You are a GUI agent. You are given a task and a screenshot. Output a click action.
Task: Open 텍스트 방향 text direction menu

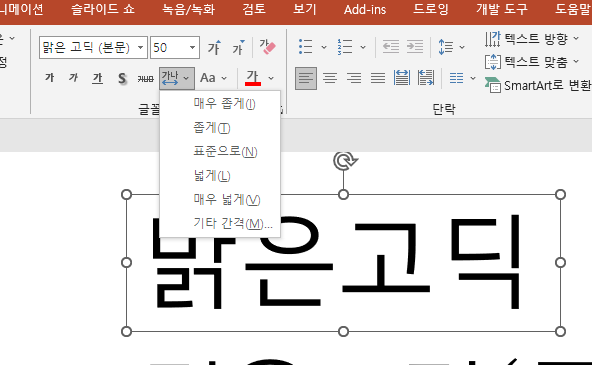click(x=532, y=39)
